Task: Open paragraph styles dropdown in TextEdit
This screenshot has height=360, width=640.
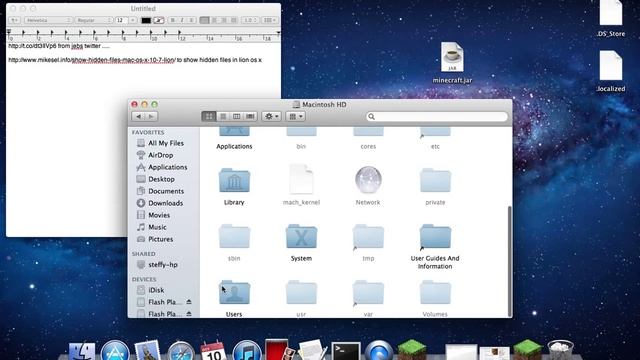Action: click(x=14, y=20)
